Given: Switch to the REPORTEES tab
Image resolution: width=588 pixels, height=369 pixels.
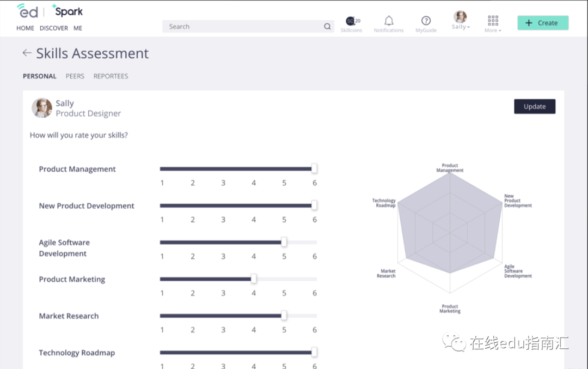Looking at the screenshot, I should (111, 76).
